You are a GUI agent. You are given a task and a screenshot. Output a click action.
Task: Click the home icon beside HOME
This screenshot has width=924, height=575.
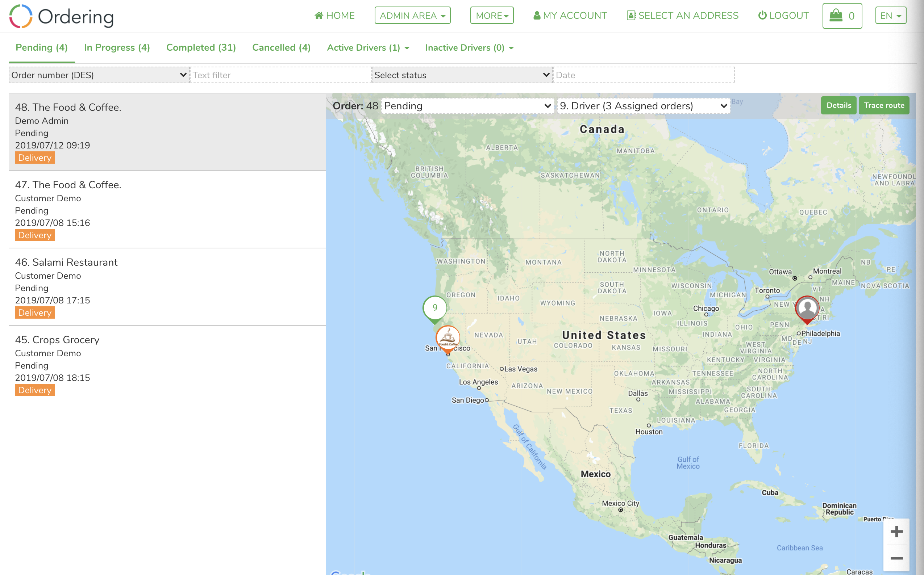[319, 16]
